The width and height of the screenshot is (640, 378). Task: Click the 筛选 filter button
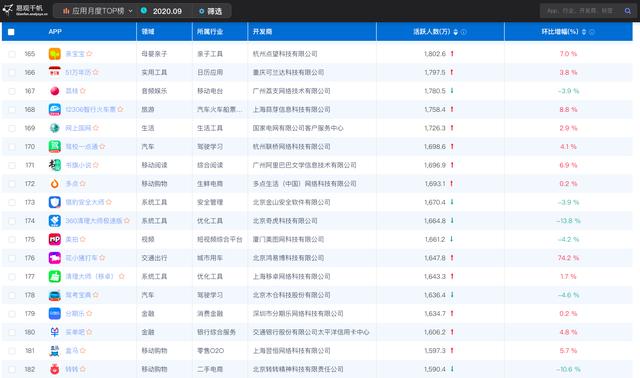pyautogui.click(x=211, y=11)
